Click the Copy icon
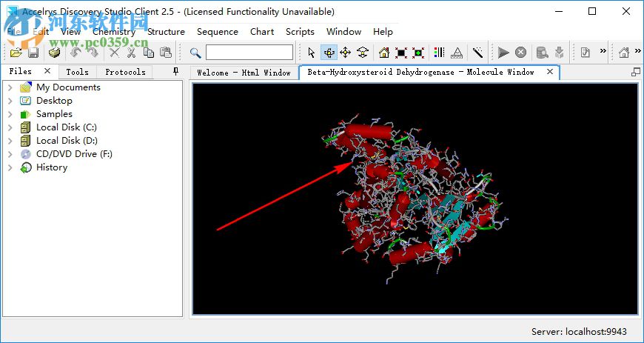The image size is (644, 343). (x=148, y=53)
